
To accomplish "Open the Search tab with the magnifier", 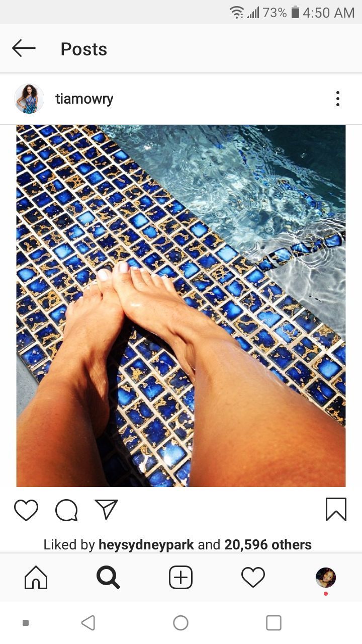I will [108, 578].
